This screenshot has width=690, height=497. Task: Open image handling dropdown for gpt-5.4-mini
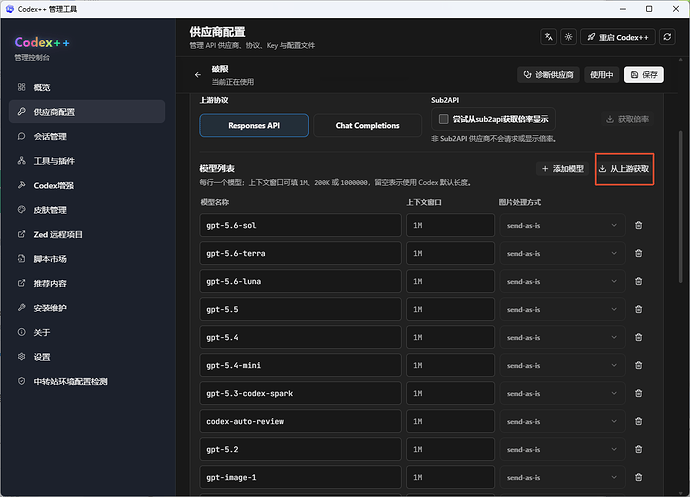pos(562,365)
